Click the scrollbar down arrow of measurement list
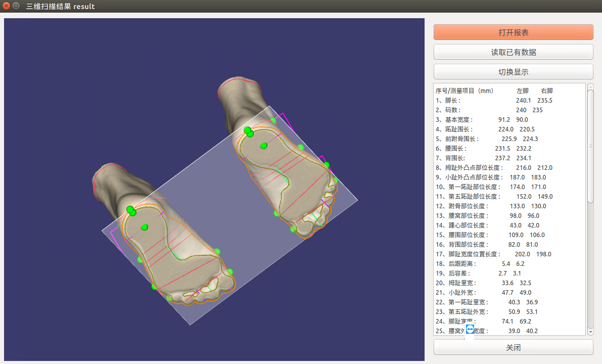 click(590, 332)
